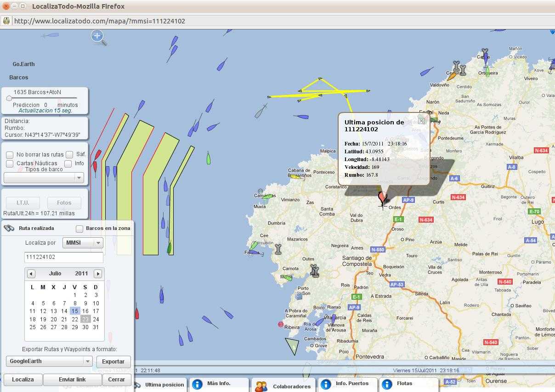Click the 'Actualizacion 15 seg.' text
Viewport: 555px width, 392px height.
pyautogui.click(x=45, y=111)
